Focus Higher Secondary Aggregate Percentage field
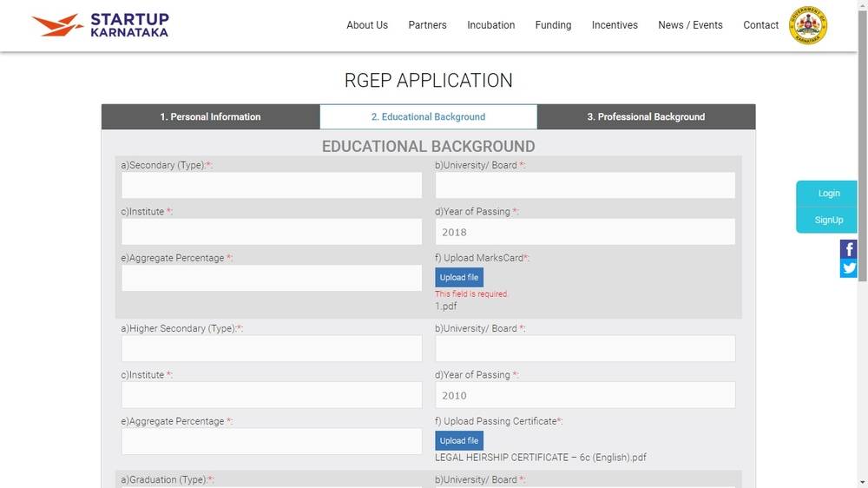 [272, 441]
